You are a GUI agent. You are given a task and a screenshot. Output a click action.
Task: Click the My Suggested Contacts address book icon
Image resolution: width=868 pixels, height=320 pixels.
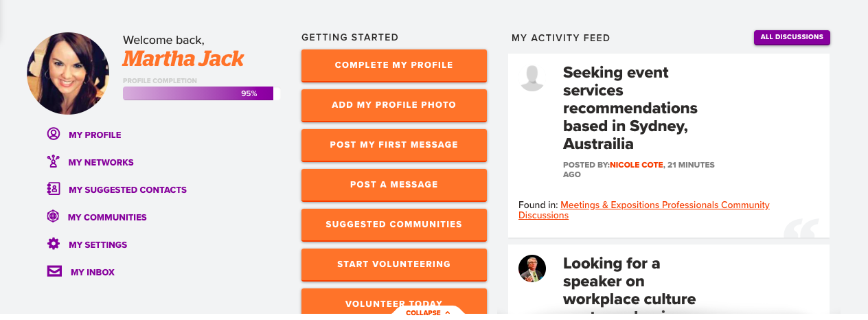point(54,189)
